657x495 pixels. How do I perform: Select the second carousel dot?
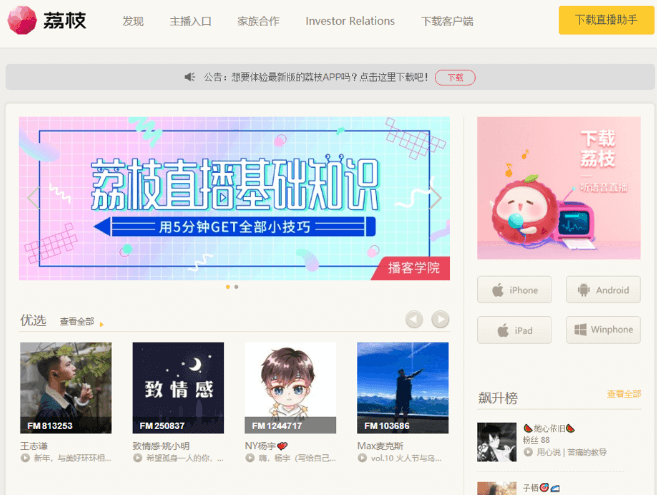click(x=236, y=287)
